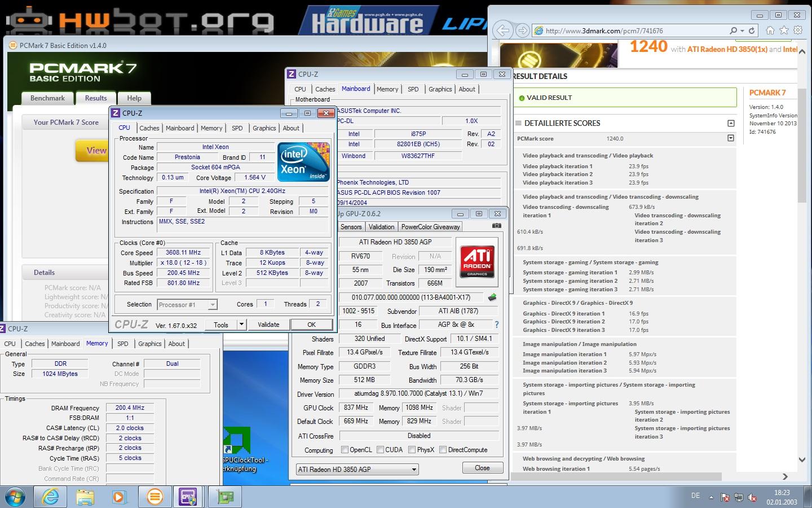
Task: Click the PCMARK 7 heading link
Action: (767, 93)
